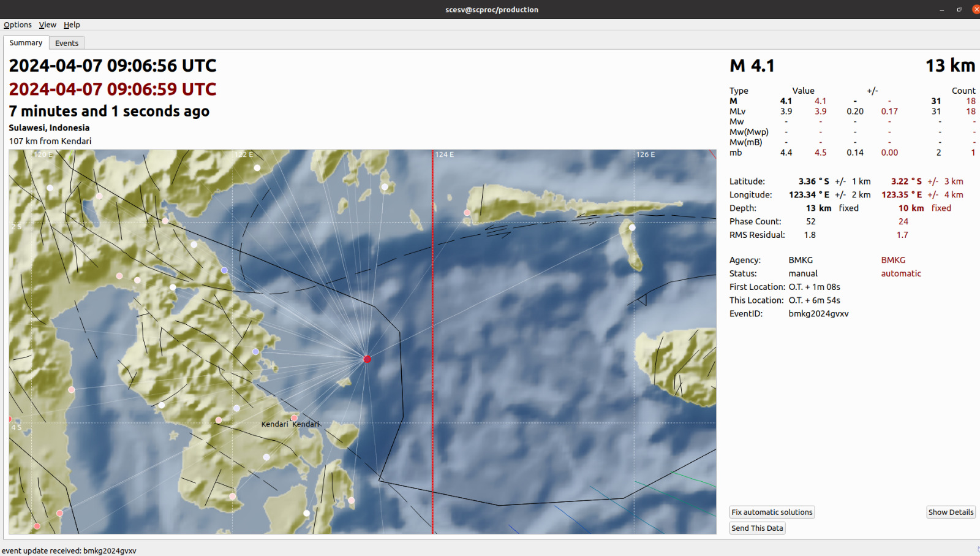Click the This Location 'O.T. + 6m 54s' value

tap(814, 300)
